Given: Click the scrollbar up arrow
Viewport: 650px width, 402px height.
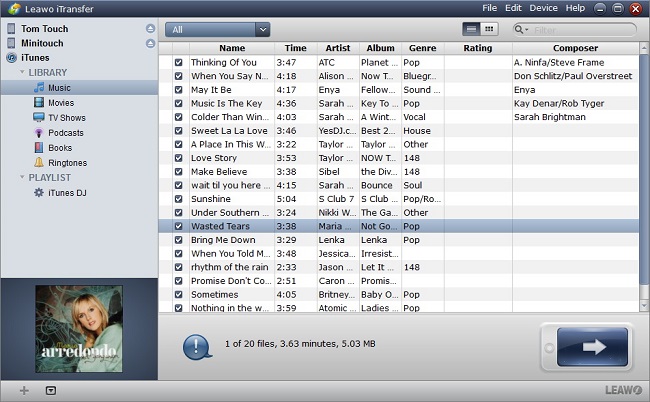Looking at the screenshot, I should pos(644,47).
